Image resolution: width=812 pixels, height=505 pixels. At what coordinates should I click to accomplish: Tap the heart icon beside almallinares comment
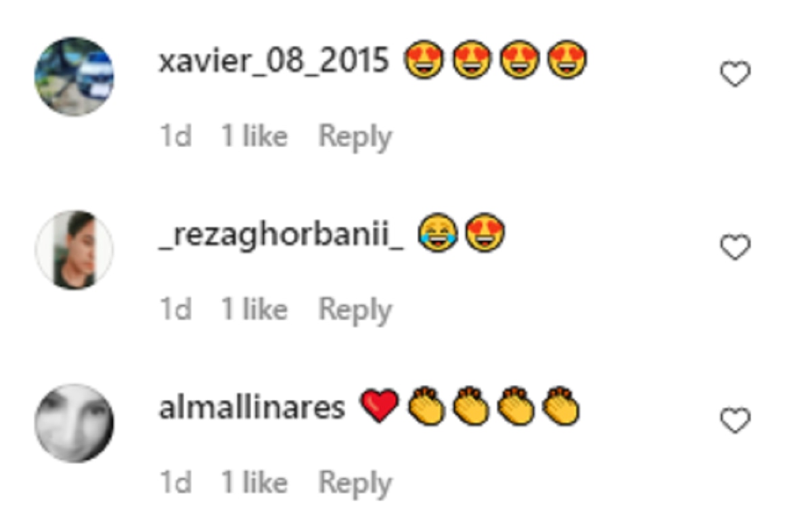(x=735, y=420)
